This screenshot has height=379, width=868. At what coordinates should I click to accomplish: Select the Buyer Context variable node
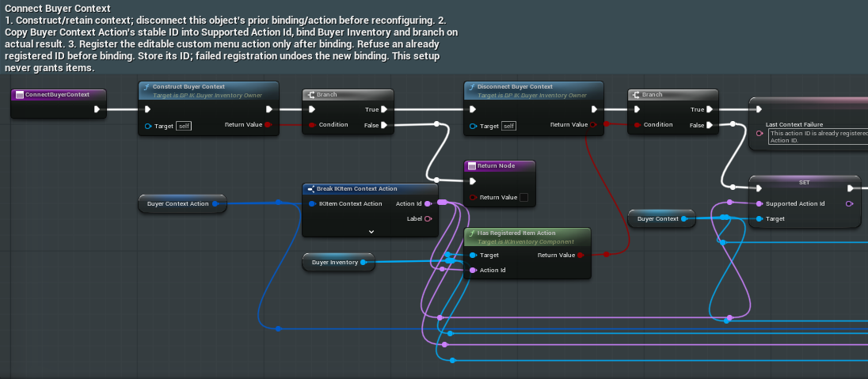tap(661, 218)
